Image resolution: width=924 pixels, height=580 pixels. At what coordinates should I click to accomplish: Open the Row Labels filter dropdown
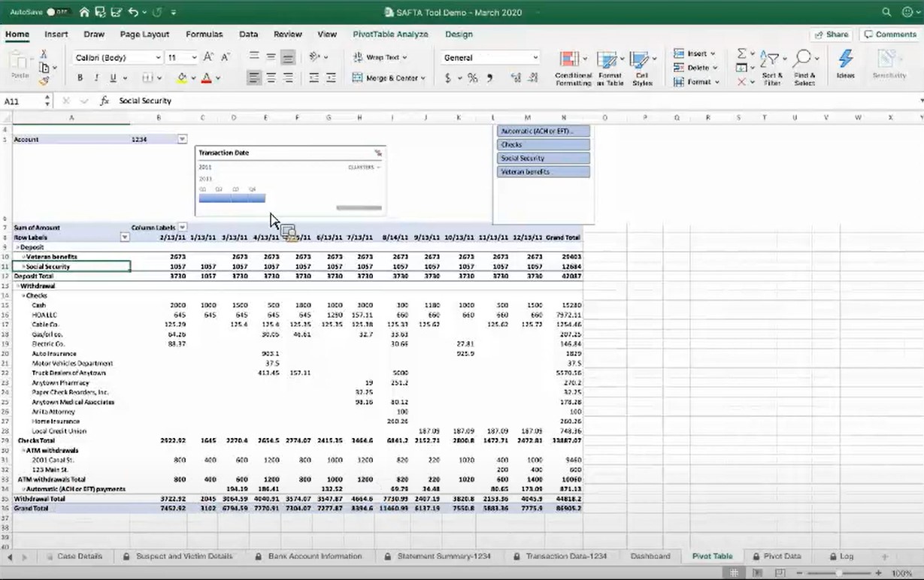125,237
